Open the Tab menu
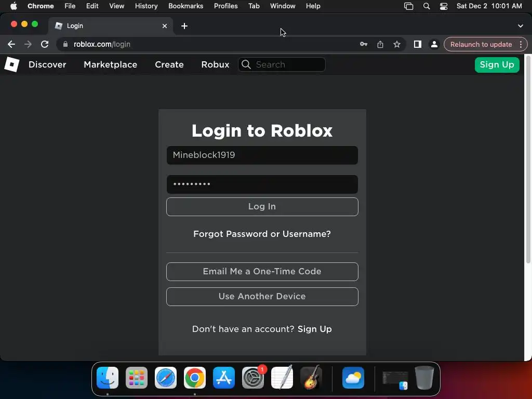 254,6
